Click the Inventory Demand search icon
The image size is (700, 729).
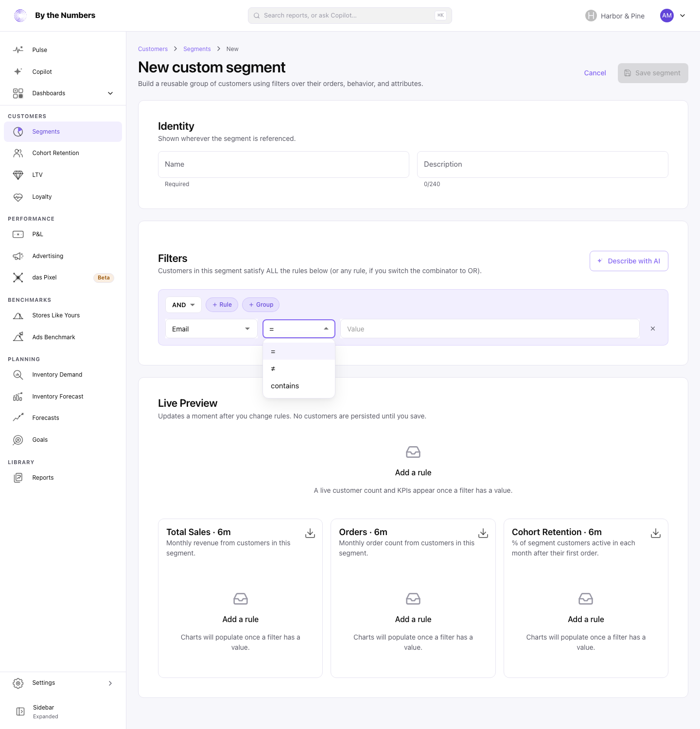(x=18, y=375)
